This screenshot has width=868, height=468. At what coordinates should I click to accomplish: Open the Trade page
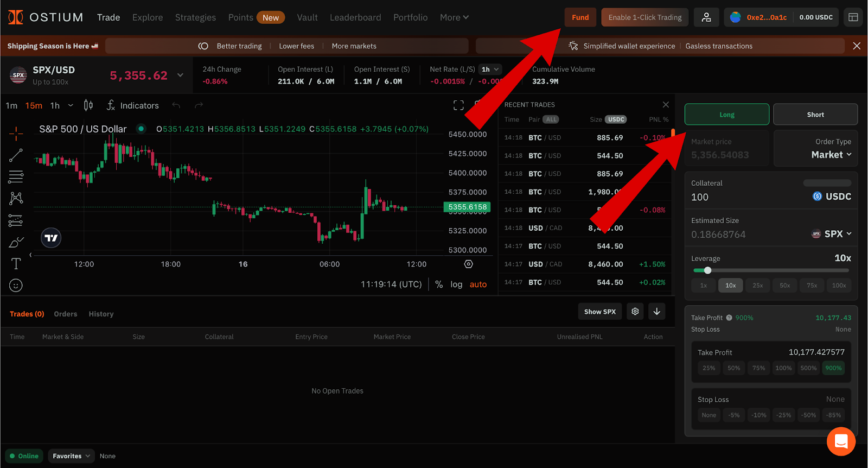coord(108,17)
